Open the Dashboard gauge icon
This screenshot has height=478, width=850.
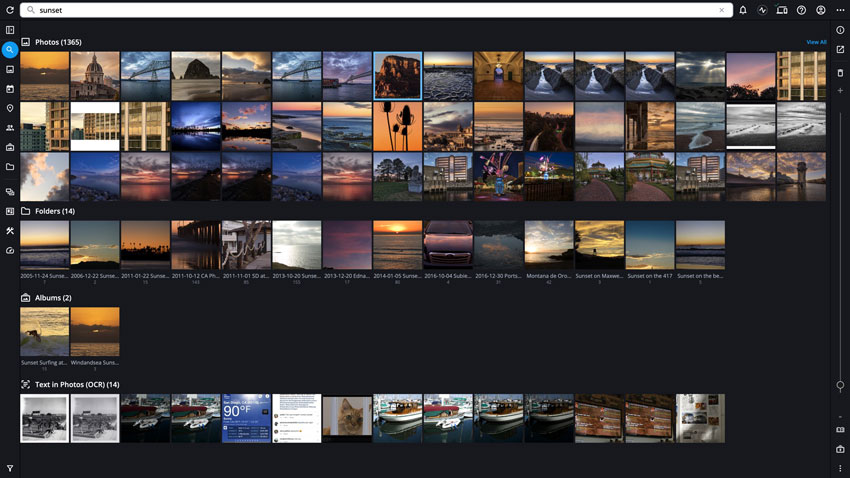click(10, 250)
